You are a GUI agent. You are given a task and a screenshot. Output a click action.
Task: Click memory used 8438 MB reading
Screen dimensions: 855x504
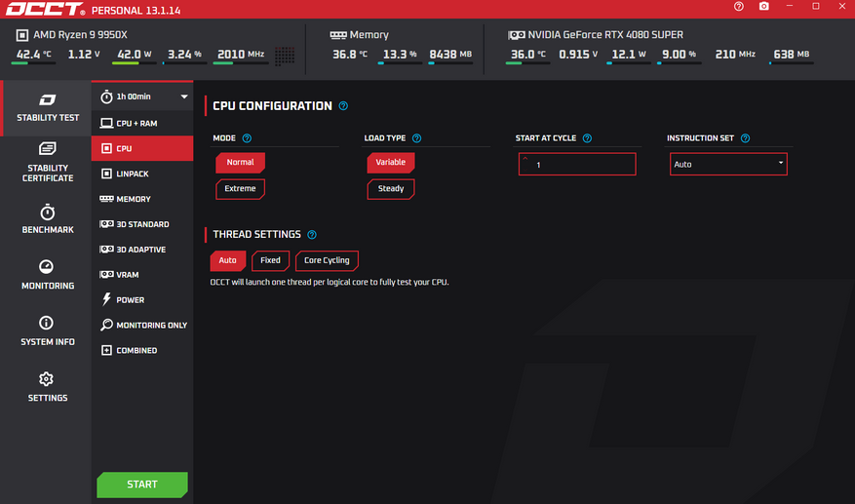click(x=450, y=55)
